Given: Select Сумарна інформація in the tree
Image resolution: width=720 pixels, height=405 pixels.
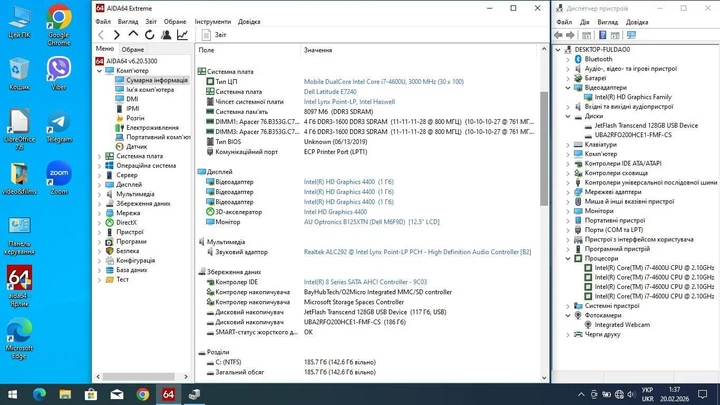Looking at the screenshot, I should (x=157, y=80).
